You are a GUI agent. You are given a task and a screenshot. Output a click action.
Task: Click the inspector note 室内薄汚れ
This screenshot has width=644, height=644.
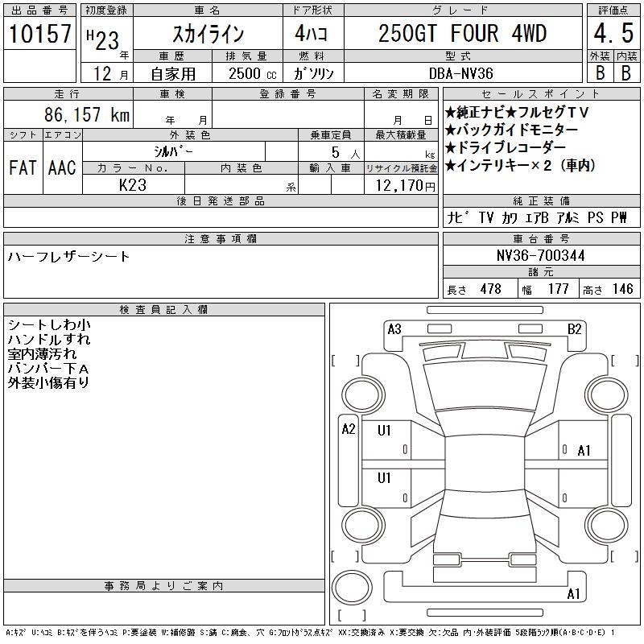tap(43, 353)
